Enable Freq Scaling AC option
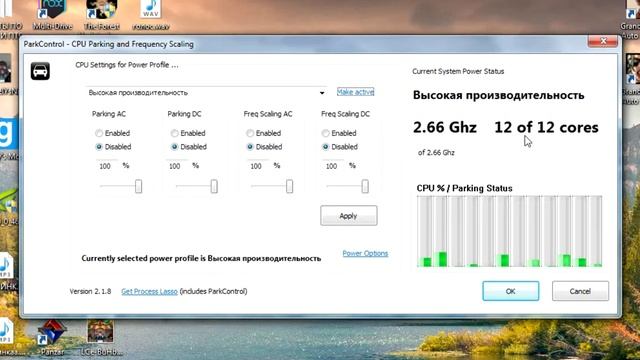Image resolution: width=640 pixels, height=360 pixels. tap(250, 133)
